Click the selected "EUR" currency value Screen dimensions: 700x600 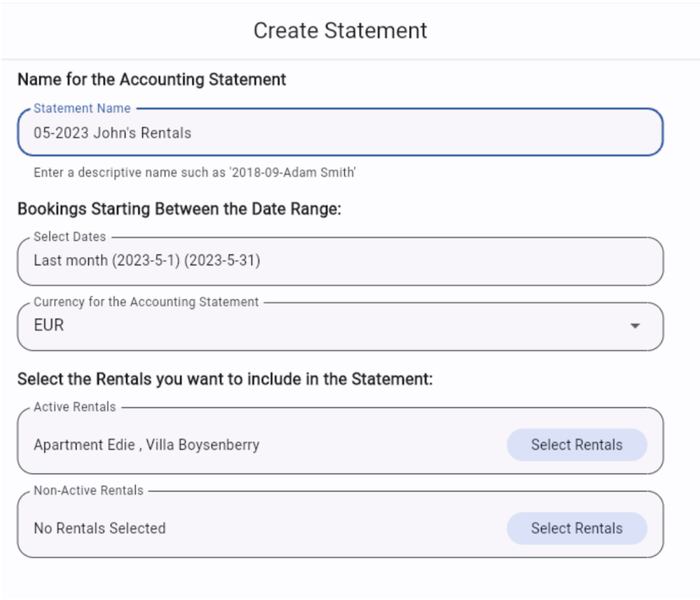click(49, 325)
